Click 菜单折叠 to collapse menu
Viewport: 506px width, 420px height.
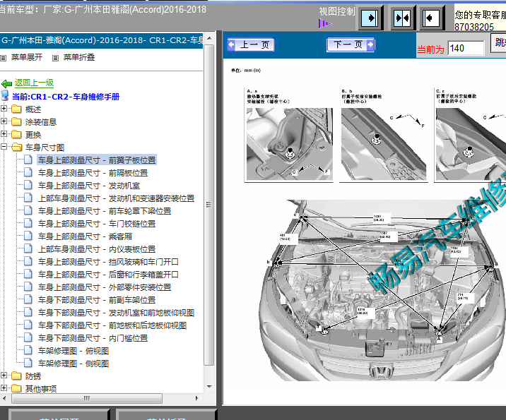click(x=79, y=57)
